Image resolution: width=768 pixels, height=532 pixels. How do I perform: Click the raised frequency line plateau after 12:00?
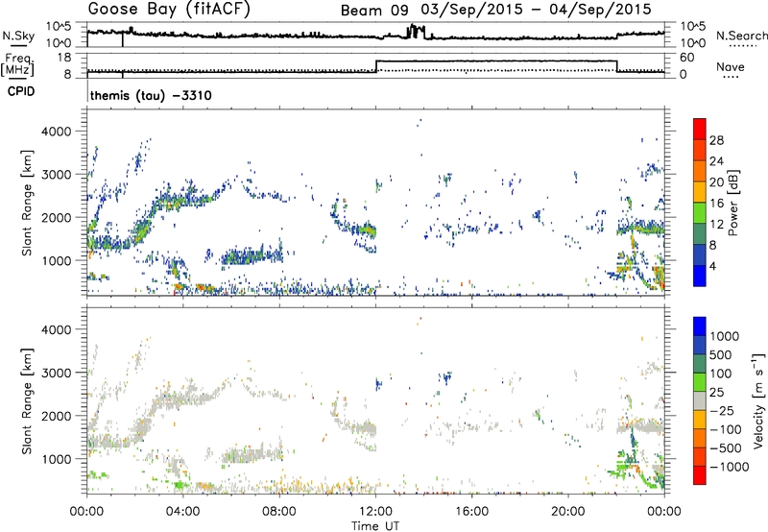[x=496, y=60]
